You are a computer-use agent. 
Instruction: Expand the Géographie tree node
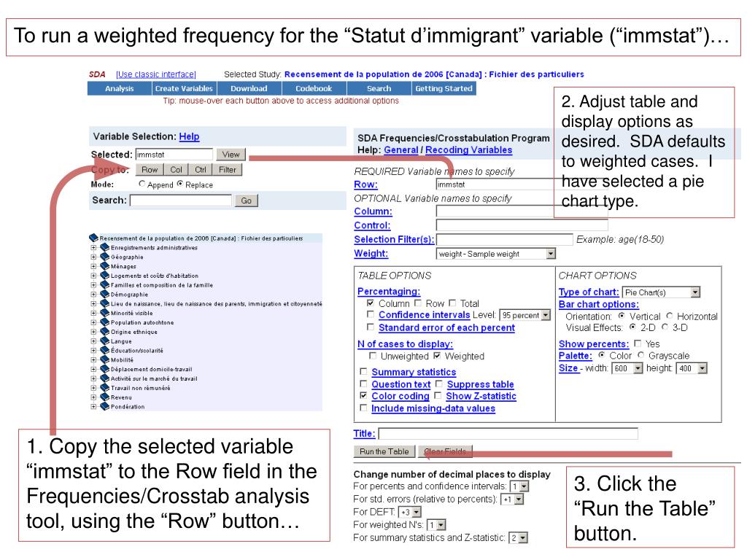[x=93, y=257]
